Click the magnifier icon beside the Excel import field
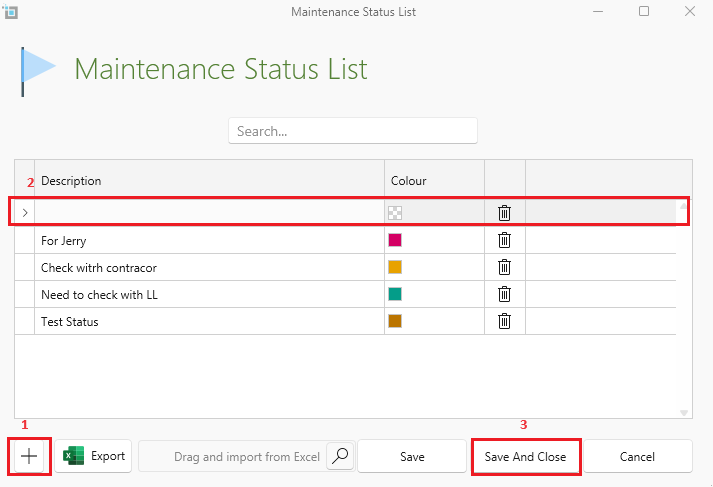 click(340, 456)
